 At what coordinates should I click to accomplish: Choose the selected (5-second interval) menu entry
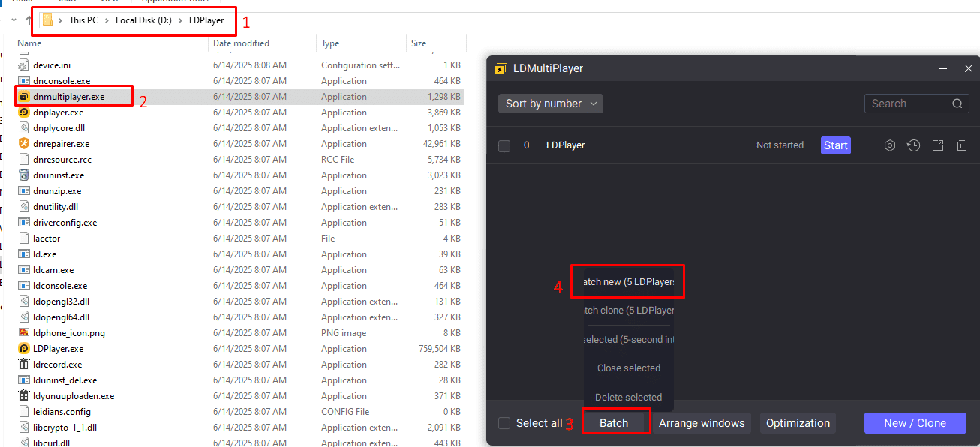629,339
